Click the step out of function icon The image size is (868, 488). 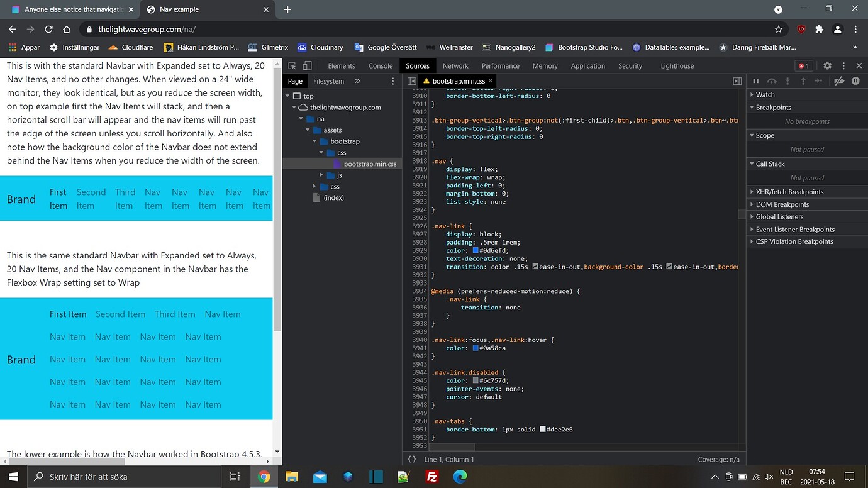[x=803, y=81]
